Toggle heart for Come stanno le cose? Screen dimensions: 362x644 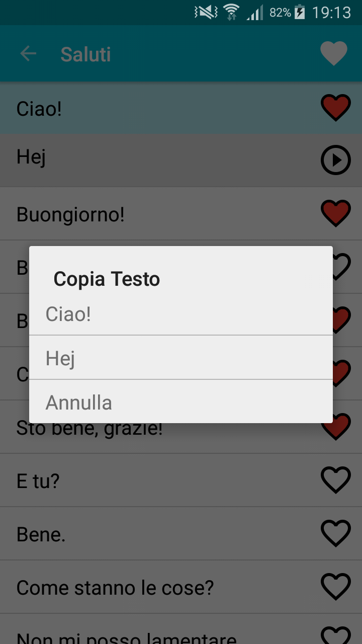tap(335, 587)
